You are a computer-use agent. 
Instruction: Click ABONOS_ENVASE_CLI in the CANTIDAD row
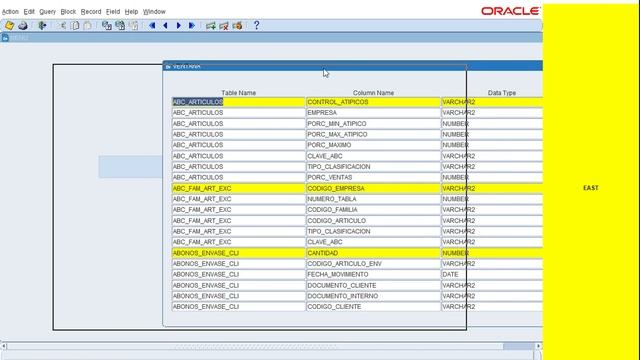click(238, 253)
